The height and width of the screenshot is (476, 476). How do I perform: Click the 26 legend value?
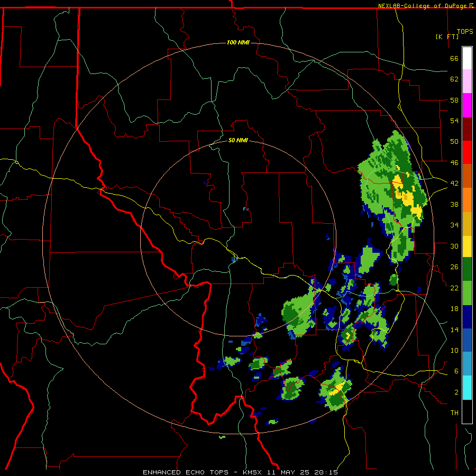pos(454,267)
